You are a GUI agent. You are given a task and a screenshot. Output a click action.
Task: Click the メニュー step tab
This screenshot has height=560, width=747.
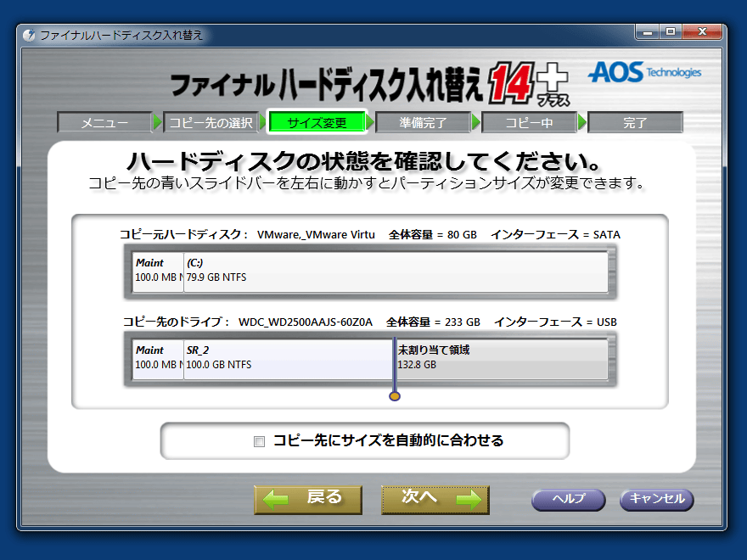point(104,123)
